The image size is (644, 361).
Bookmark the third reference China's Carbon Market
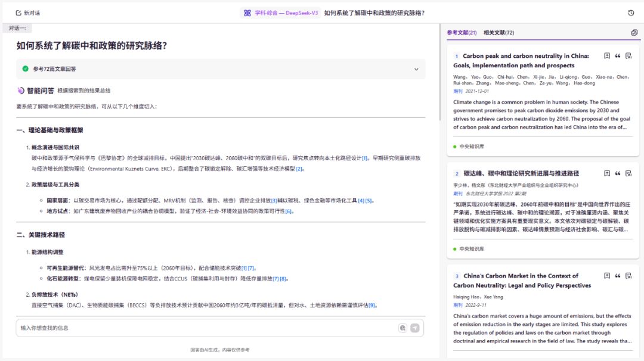607,276
